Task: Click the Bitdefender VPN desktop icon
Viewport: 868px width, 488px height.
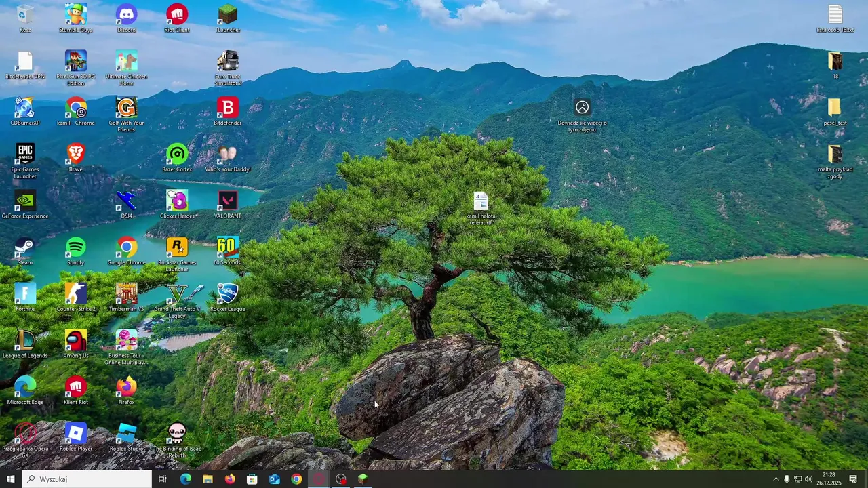Action: click(x=25, y=65)
